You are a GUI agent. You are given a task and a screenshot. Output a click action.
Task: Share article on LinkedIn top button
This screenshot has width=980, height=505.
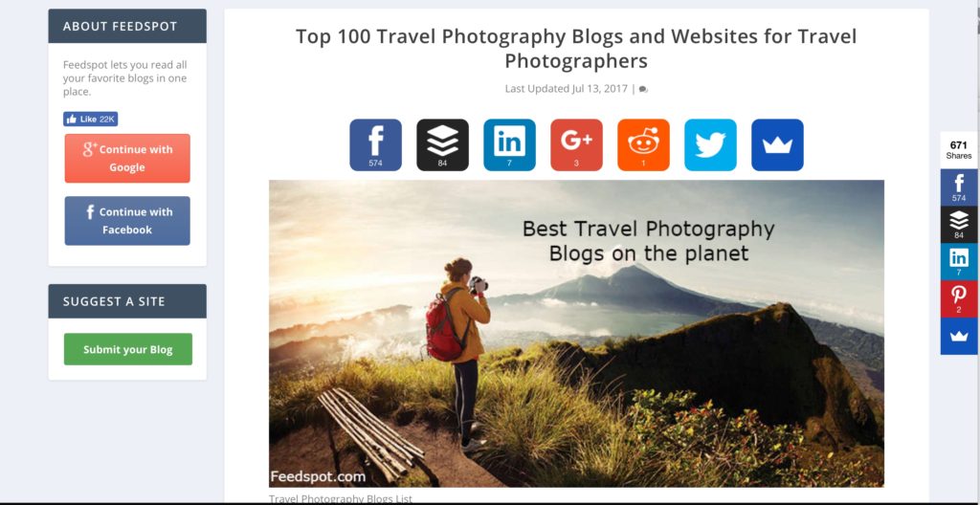pos(509,145)
